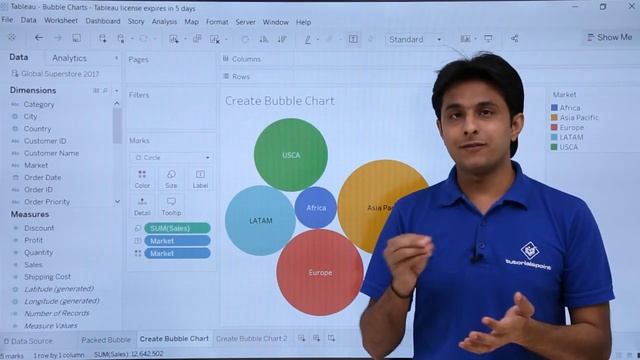The width and height of the screenshot is (640, 360).
Task: Click the Market pill on the Label row
Action: (177, 241)
